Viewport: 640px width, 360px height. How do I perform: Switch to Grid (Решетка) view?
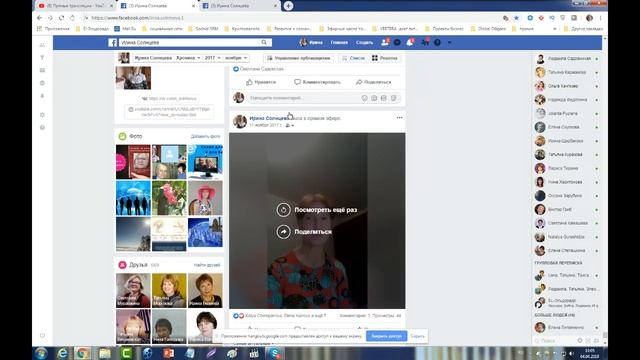[x=385, y=58]
